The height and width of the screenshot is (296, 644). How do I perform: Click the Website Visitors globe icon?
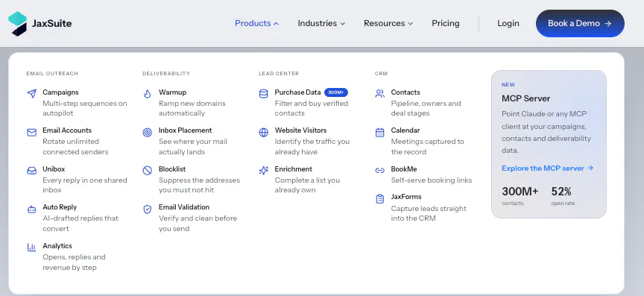coord(263,133)
